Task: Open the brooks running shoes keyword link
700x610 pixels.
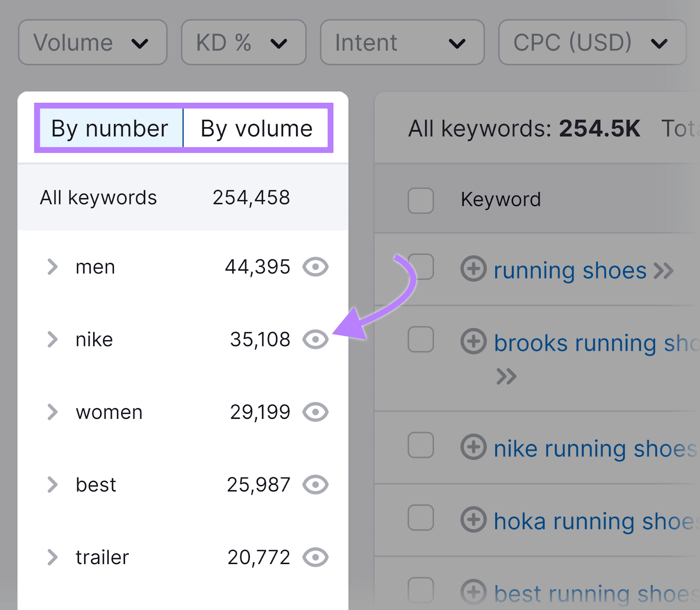Action: pos(597,343)
